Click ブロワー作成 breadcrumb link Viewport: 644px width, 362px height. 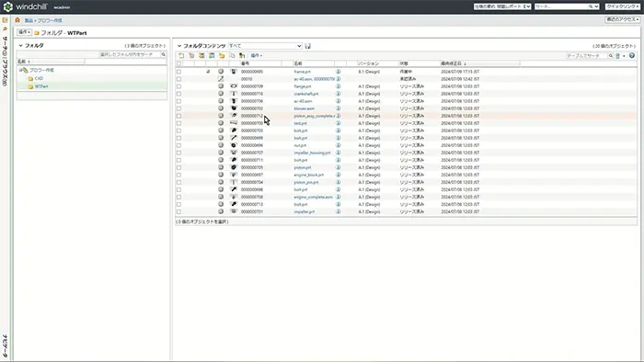[50, 20]
